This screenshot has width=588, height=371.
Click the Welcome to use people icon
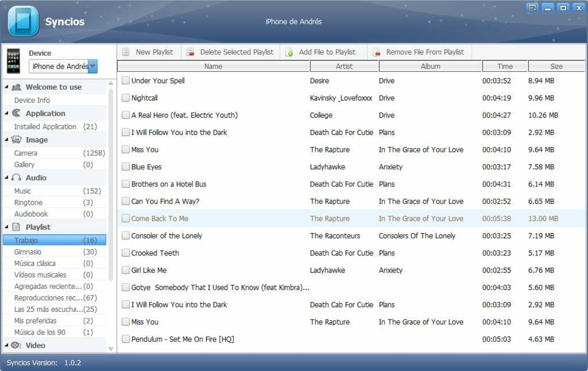pos(16,87)
